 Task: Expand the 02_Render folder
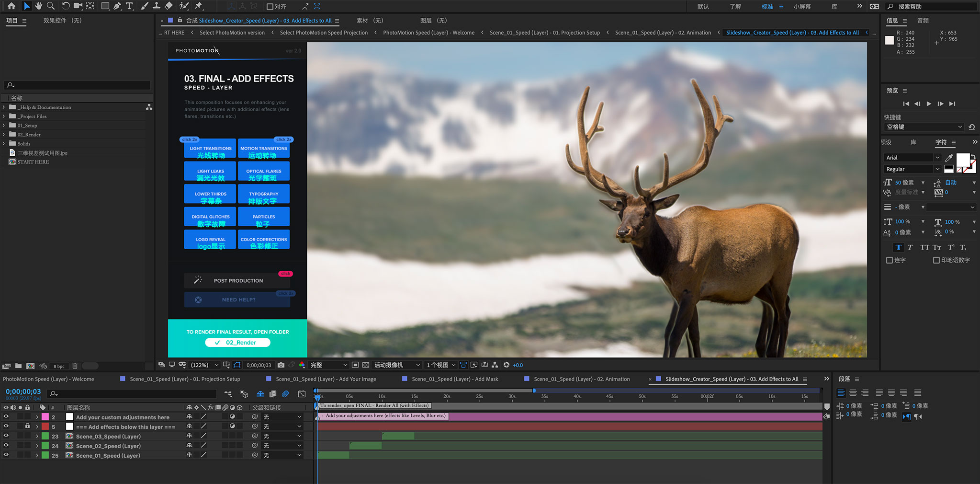4,135
